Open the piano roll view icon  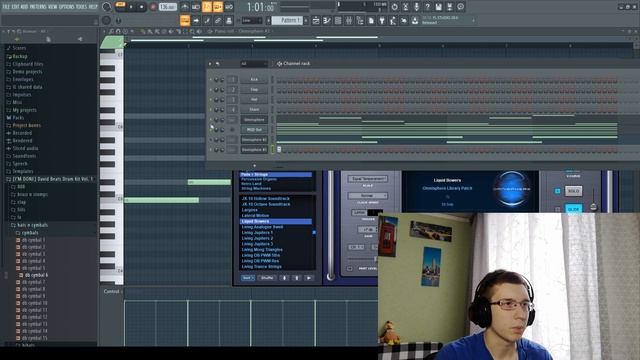[327, 20]
